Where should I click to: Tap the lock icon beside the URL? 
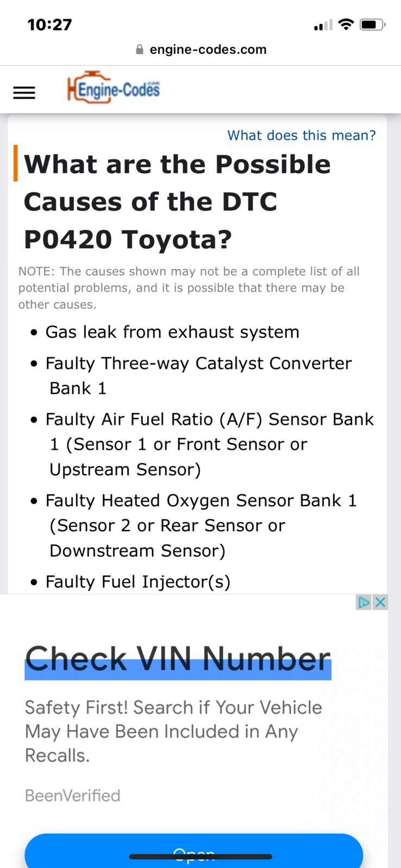(140, 49)
